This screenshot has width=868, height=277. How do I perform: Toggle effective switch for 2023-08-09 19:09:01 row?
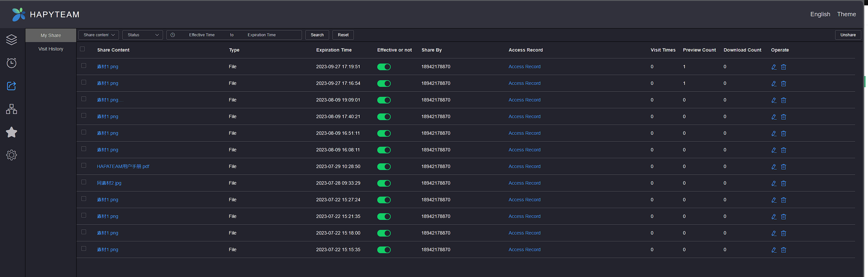384,100
